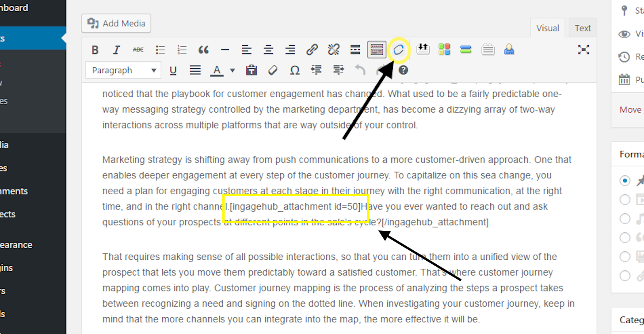Insert a horizontal line

225,50
